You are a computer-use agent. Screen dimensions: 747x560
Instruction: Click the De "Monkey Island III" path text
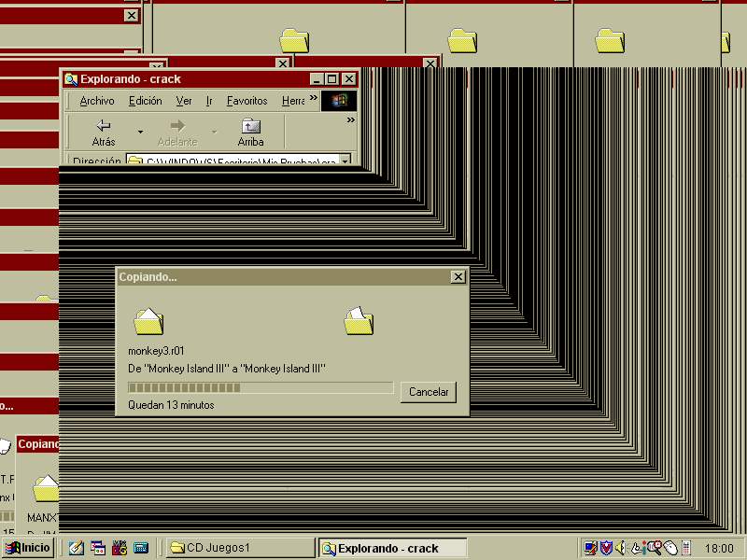pyautogui.click(x=227, y=369)
